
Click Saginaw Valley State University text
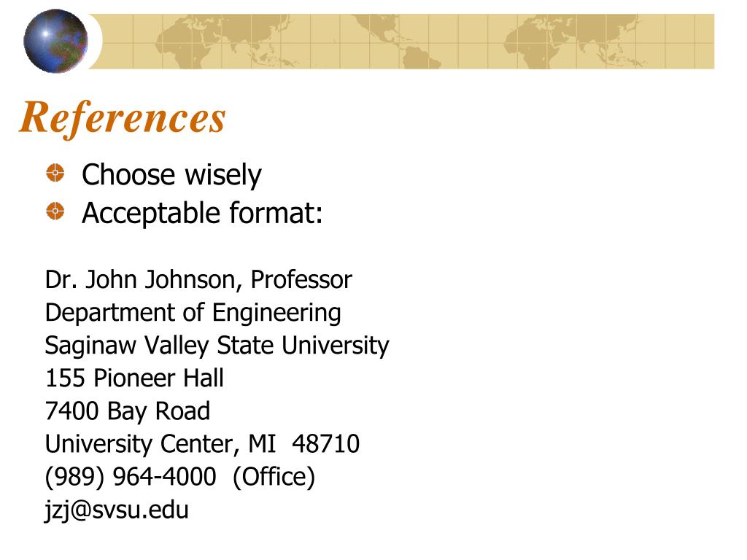[x=217, y=346]
